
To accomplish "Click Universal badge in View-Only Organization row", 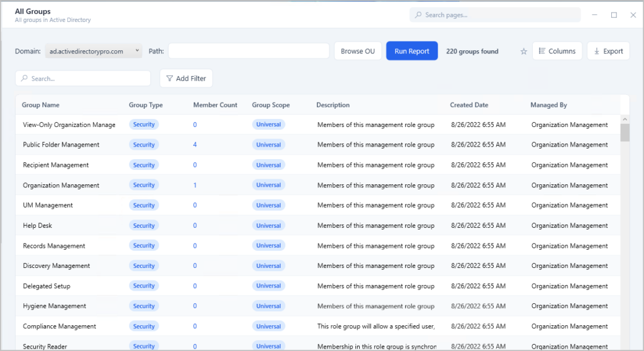I will point(269,125).
